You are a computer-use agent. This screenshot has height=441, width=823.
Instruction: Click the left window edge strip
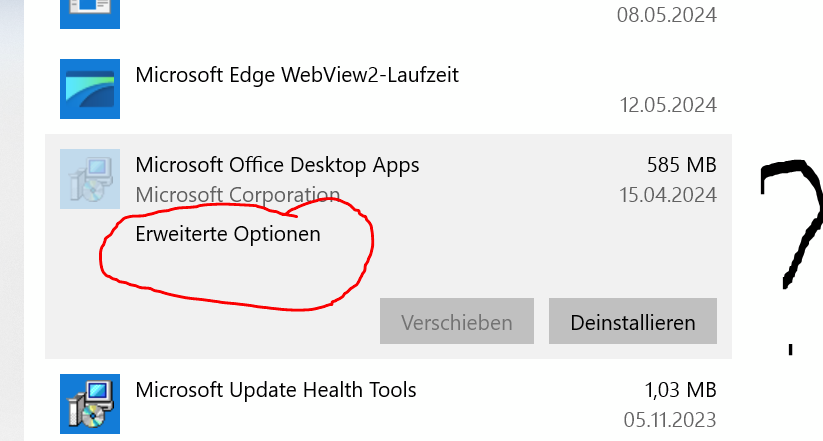click(12, 220)
